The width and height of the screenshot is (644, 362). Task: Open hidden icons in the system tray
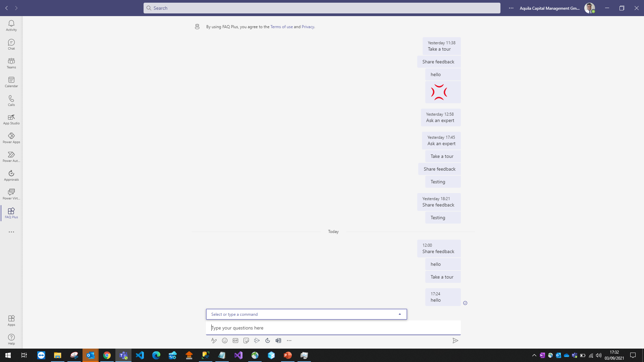(534, 355)
